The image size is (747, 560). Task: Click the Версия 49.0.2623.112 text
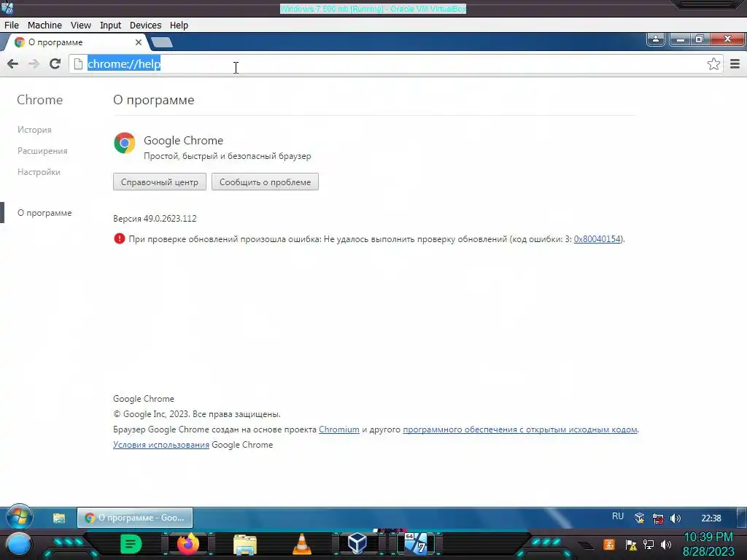tap(155, 219)
